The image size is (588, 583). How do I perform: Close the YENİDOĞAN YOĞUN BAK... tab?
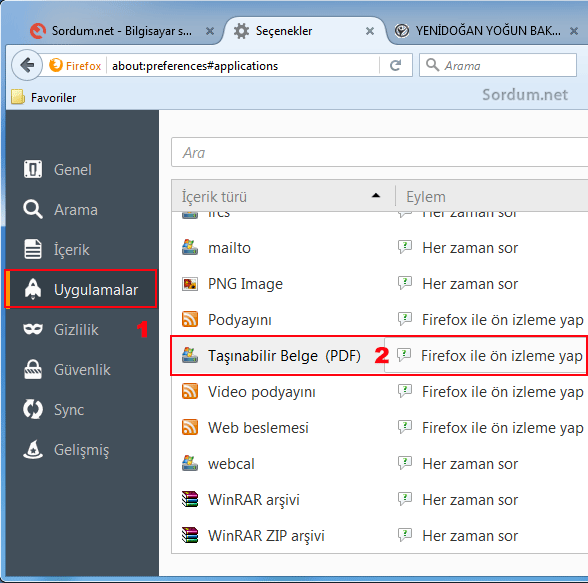click(573, 31)
